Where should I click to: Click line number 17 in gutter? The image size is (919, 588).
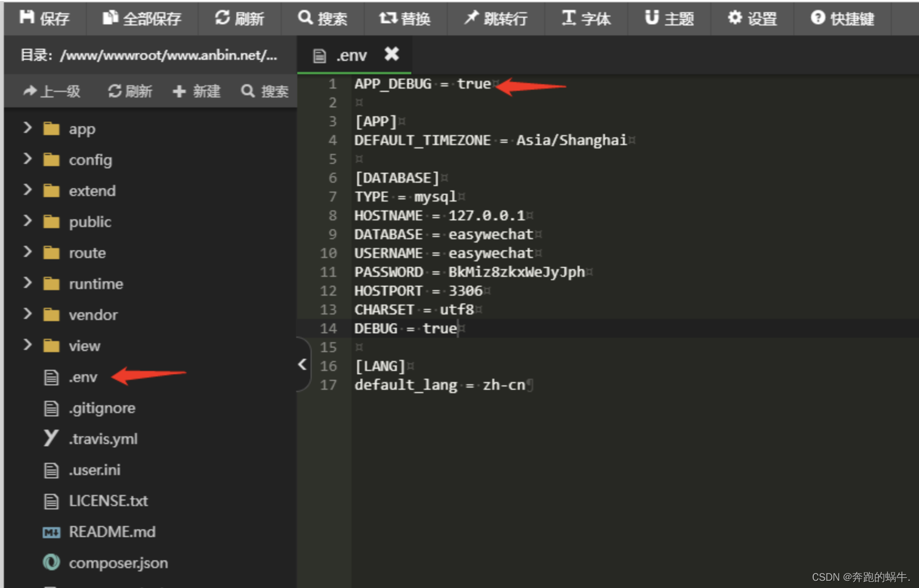point(328,385)
